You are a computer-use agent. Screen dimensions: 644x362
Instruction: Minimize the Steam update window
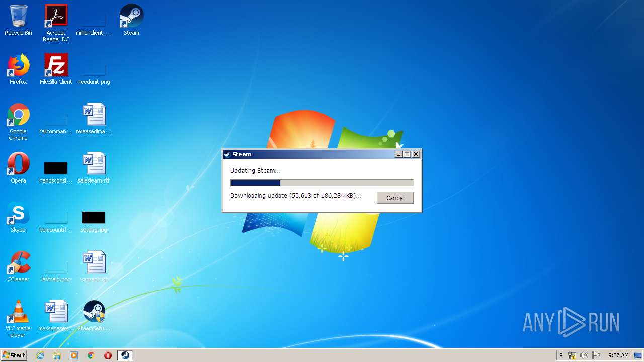(x=398, y=154)
